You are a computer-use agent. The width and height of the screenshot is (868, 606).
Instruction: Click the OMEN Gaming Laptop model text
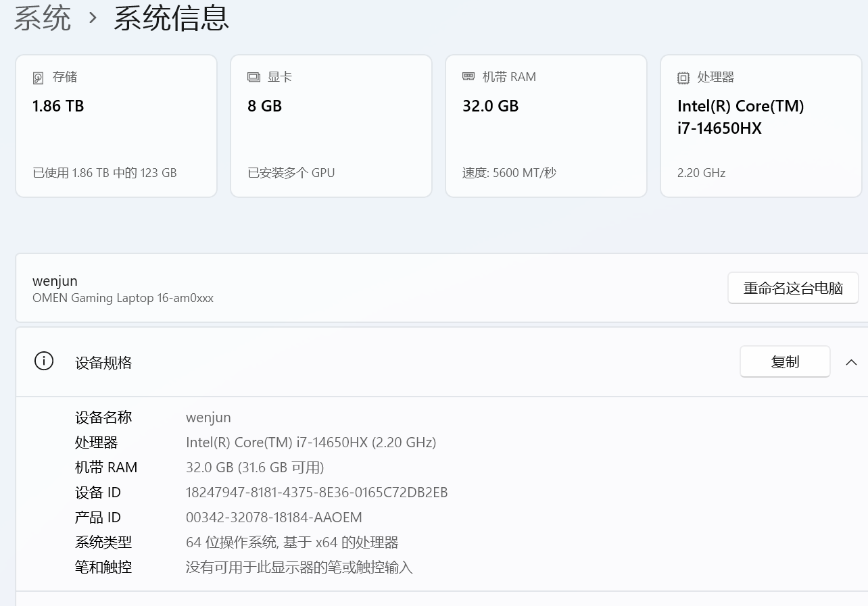[x=123, y=298]
